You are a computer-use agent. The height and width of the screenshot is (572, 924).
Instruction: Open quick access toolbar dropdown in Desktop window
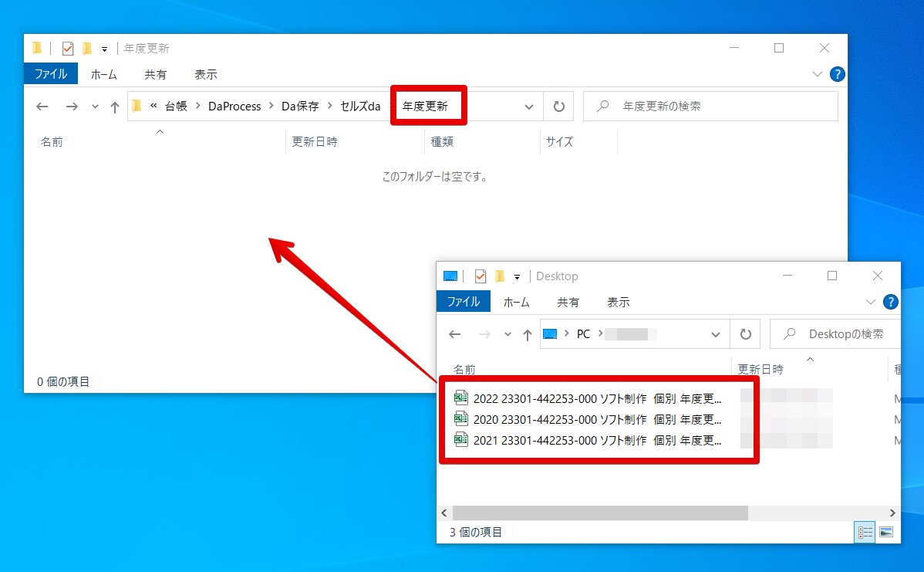[x=517, y=276]
